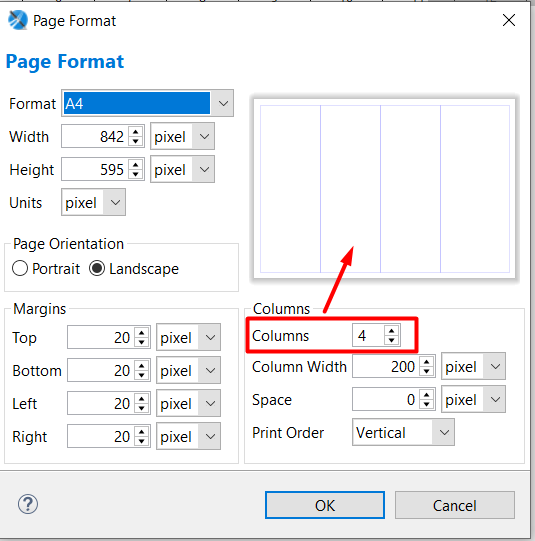
Task: Click the Left margin input field
Action: pos(101,403)
